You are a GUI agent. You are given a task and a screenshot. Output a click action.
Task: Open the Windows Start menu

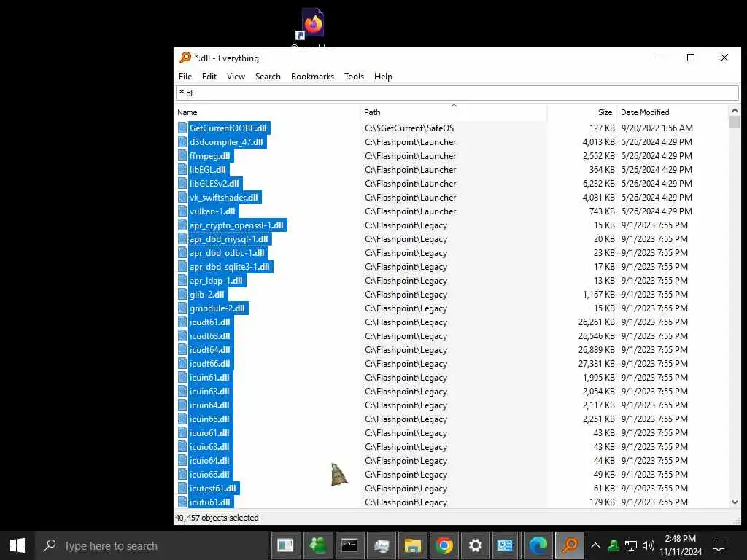18,545
